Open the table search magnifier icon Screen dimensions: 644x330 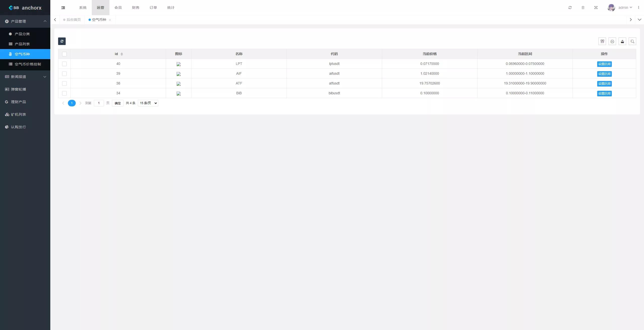click(x=632, y=42)
